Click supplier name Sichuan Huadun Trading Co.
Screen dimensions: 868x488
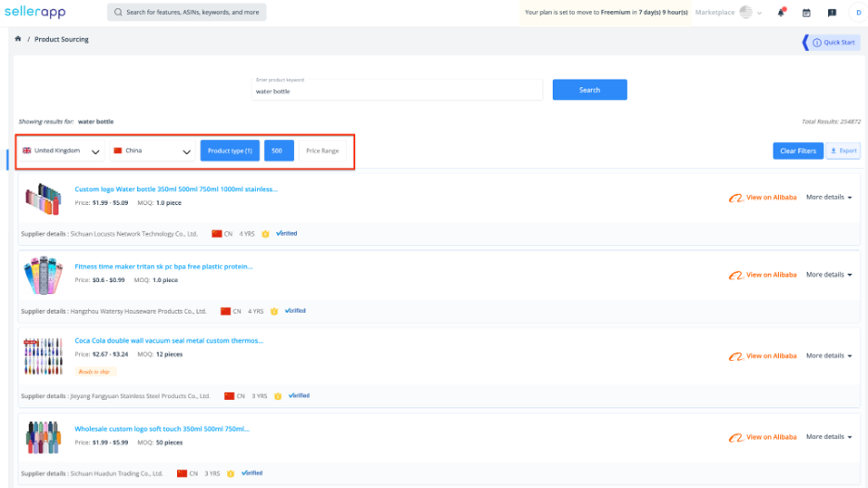[x=117, y=473]
